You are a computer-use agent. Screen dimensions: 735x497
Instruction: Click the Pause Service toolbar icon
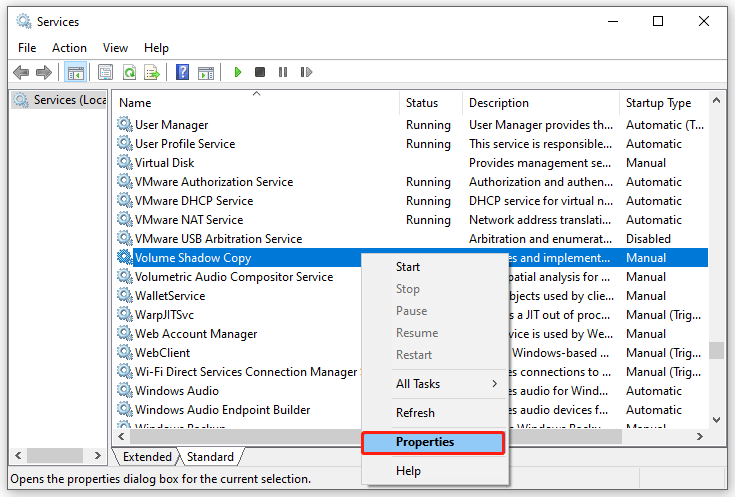tap(283, 72)
